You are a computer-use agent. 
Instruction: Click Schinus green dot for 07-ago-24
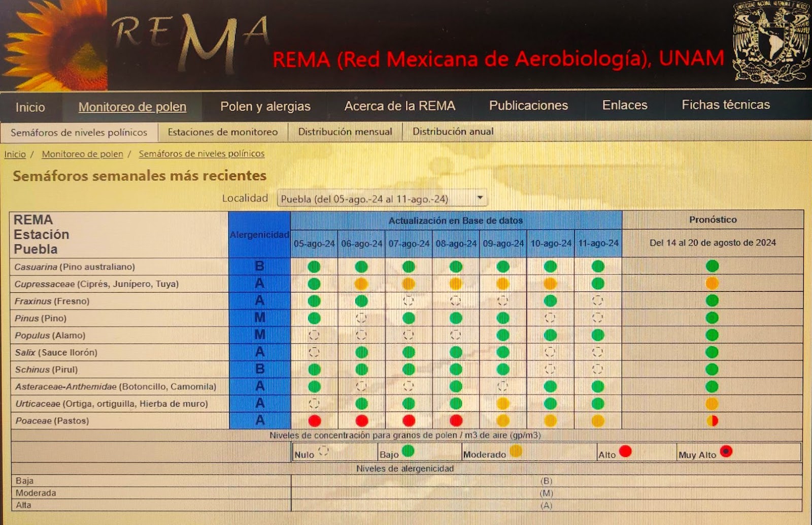[x=409, y=369]
